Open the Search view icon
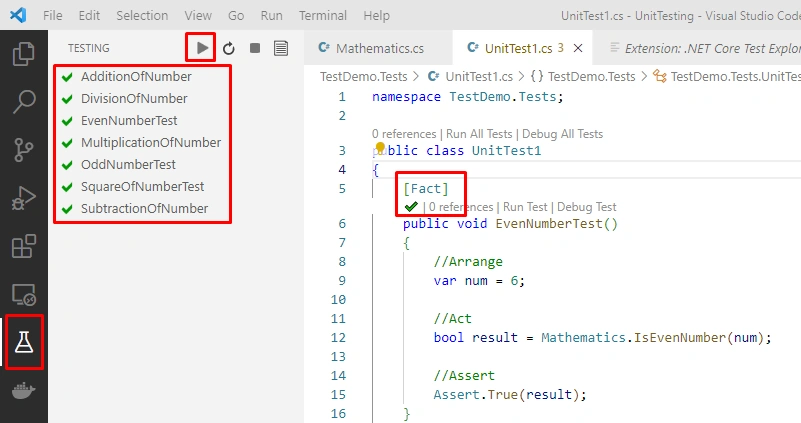This screenshot has height=423, width=801. [23, 102]
